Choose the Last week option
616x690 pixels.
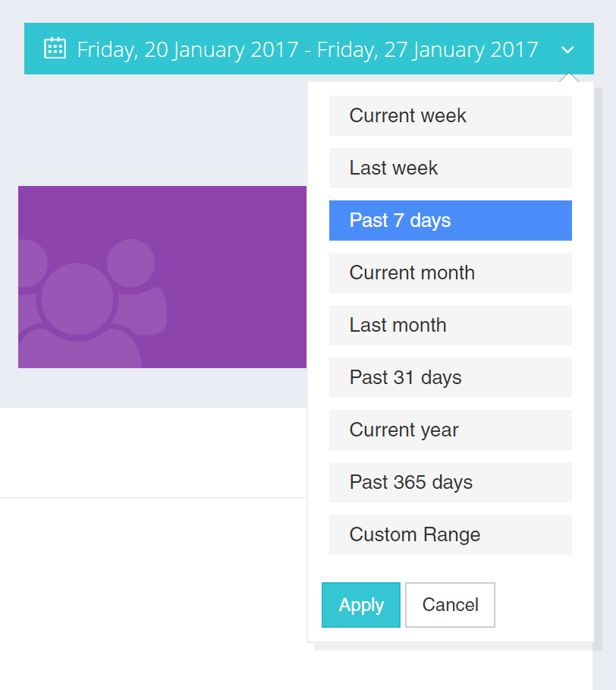pos(450,168)
